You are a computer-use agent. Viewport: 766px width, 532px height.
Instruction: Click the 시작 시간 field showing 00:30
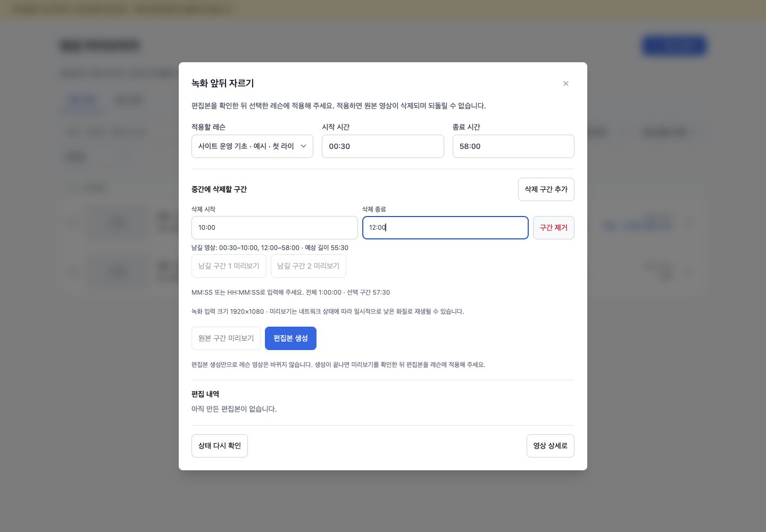point(382,146)
